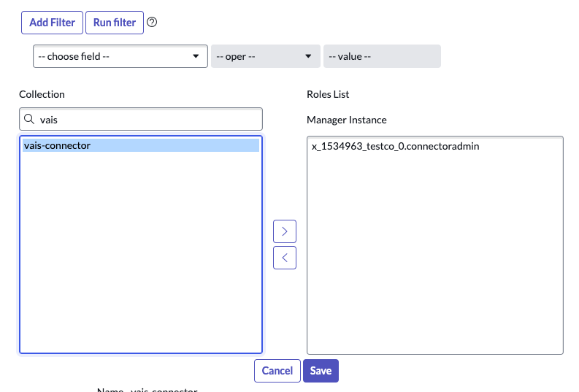Run the filter
Screen dimensions: 579x392
click(x=114, y=23)
